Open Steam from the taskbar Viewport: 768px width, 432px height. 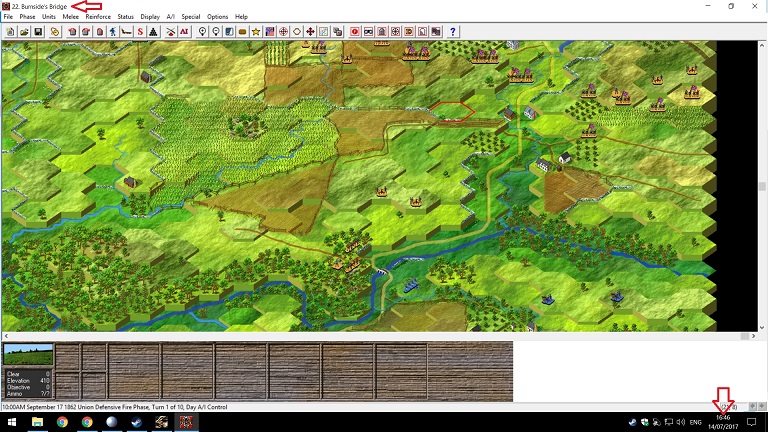tap(137, 422)
